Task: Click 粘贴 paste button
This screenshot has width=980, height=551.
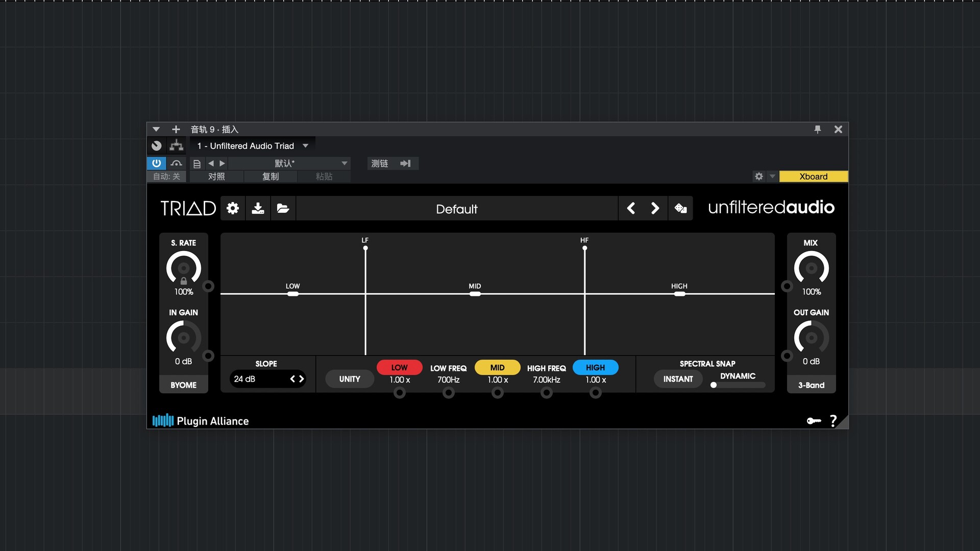Action: pos(324,177)
